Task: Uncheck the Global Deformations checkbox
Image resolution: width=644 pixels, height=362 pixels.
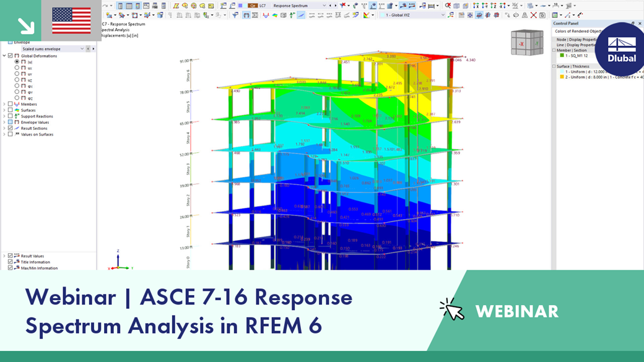Action: (x=11, y=56)
